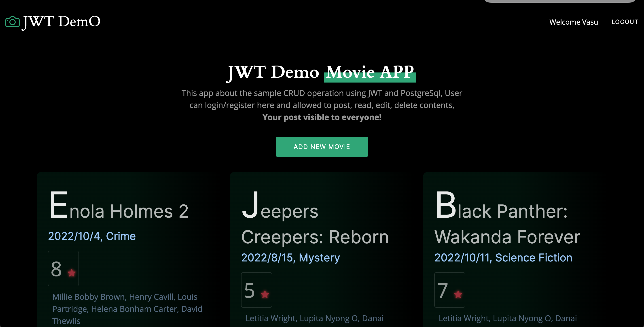The image size is (644, 327).
Task: Click the red star on Jeepers Creepers
Action: pos(265,294)
